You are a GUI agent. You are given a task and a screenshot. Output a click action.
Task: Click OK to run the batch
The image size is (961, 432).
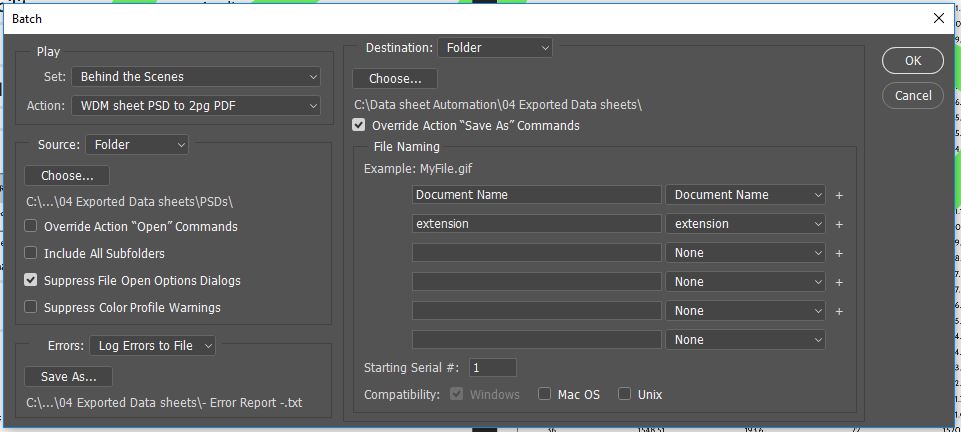coord(913,61)
